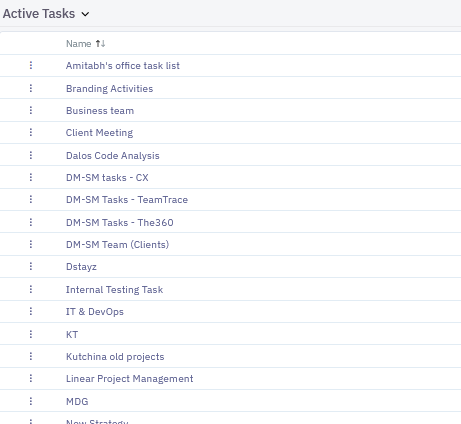
Task: Open the three-dot menu for Internal Testing Task
Action: click(x=31, y=289)
